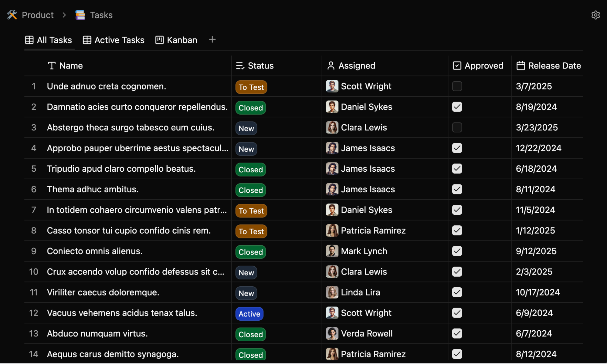Click the Kanban board icon
This screenshot has width=607, height=364.
(x=159, y=40)
